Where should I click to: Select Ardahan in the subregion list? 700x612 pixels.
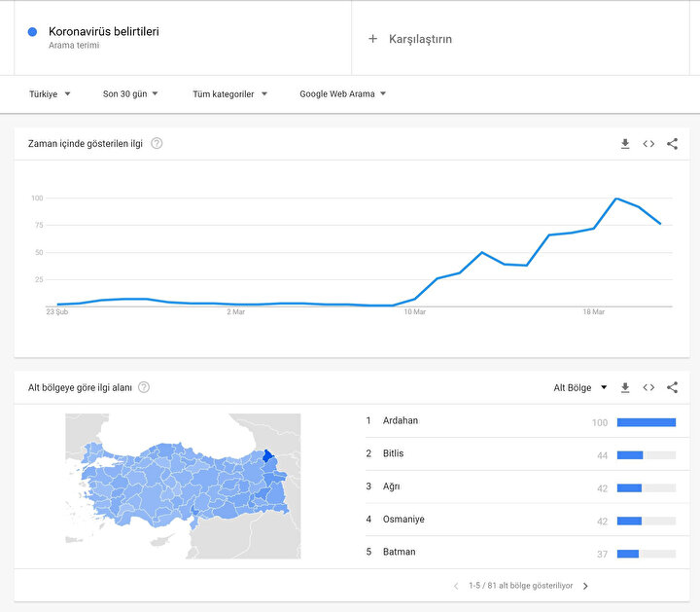pyautogui.click(x=401, y=420)
